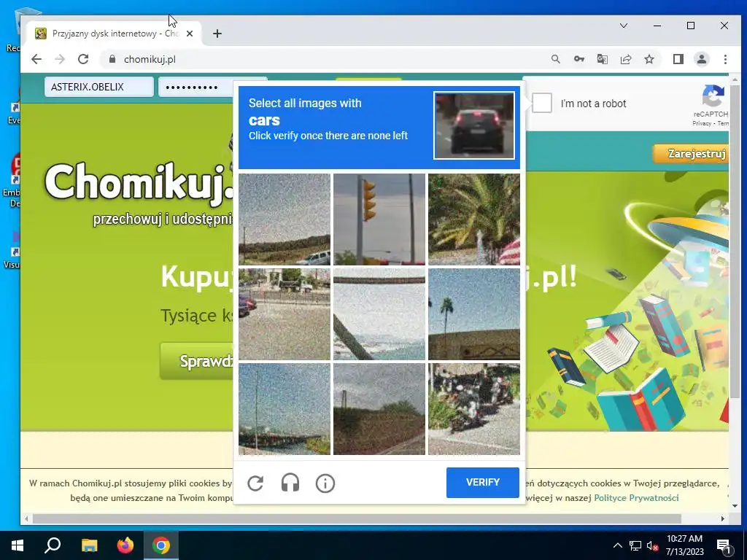Open the Windows Start menu
Screen dimensions: 747x560
18,545
